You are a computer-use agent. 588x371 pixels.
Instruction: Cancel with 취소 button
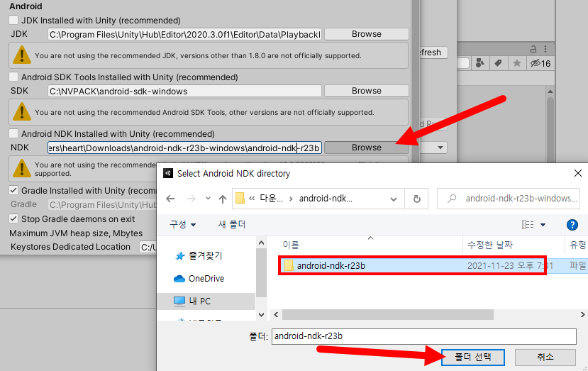pos(545,357)
